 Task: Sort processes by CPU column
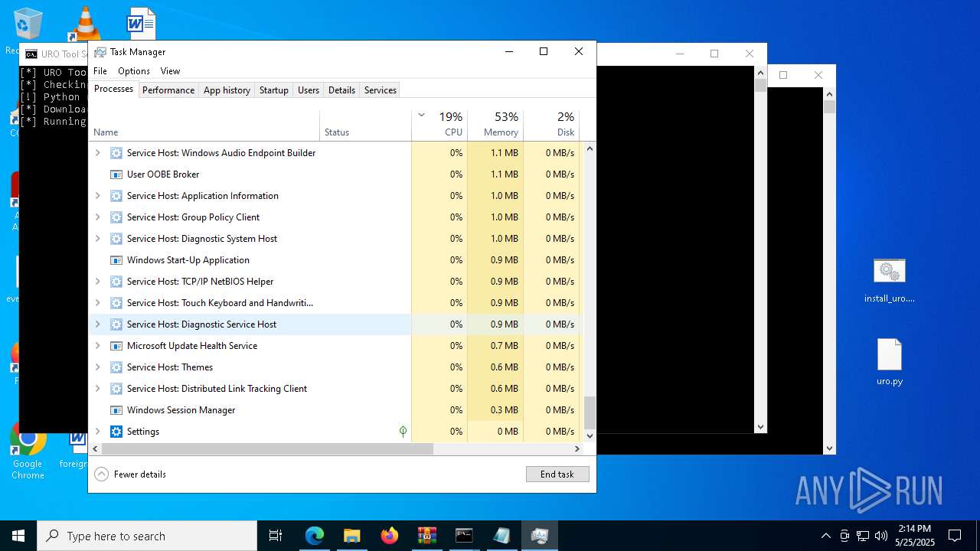pos(439,126)
